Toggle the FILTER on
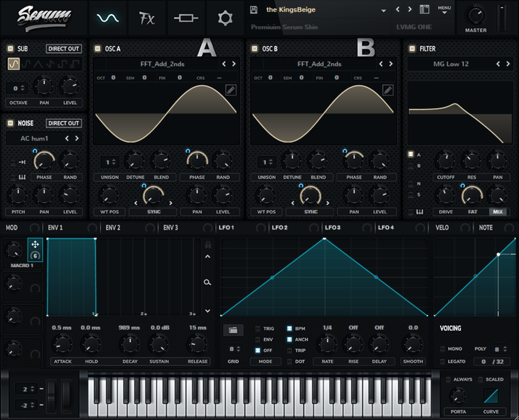 [x=412, y=48]
